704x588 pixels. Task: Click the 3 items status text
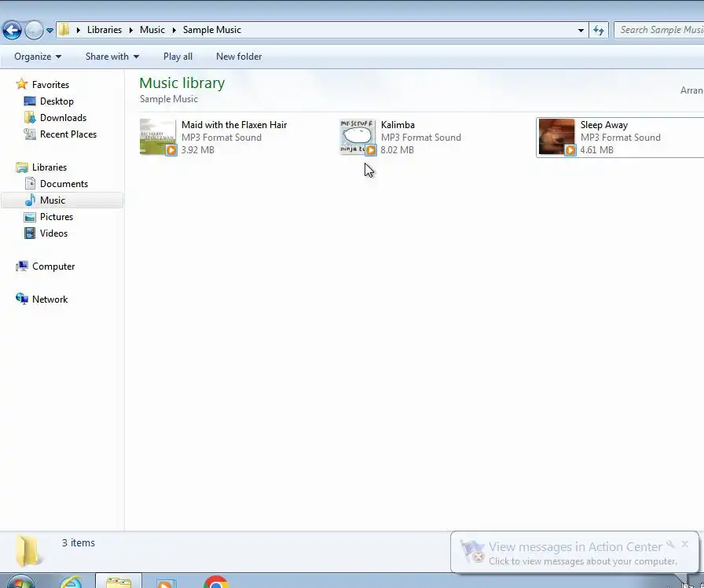pyautogui.click(x=79, y=543)
